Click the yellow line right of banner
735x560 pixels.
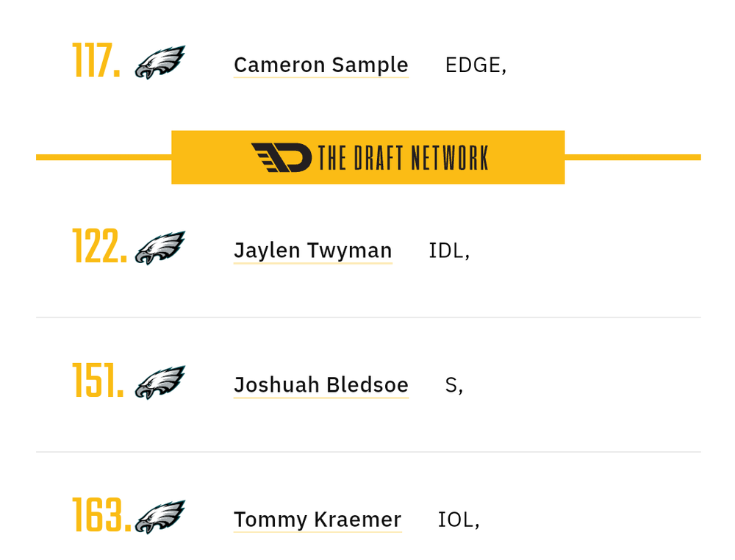coord(632,157)
